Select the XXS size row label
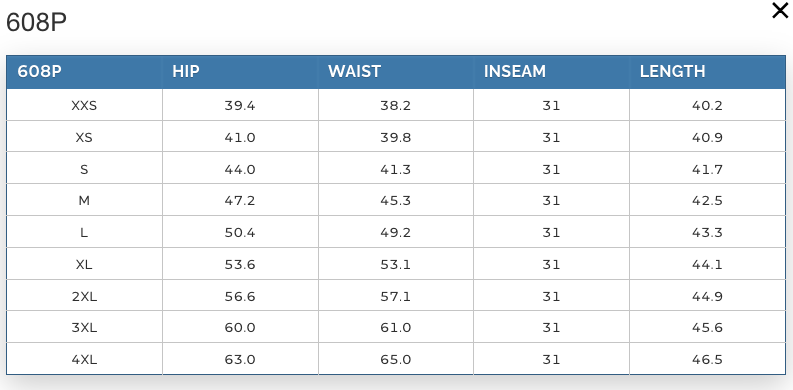 tap(84, 106)
